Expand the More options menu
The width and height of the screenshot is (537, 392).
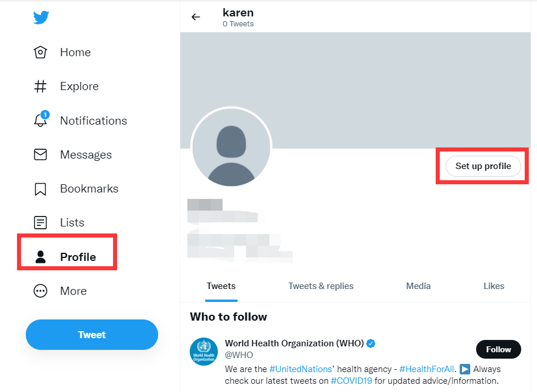point(40,291)
